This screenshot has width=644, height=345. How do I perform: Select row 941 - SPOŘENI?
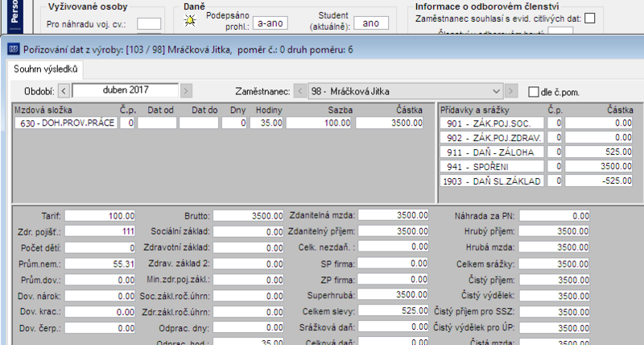(x=492, y=167)
